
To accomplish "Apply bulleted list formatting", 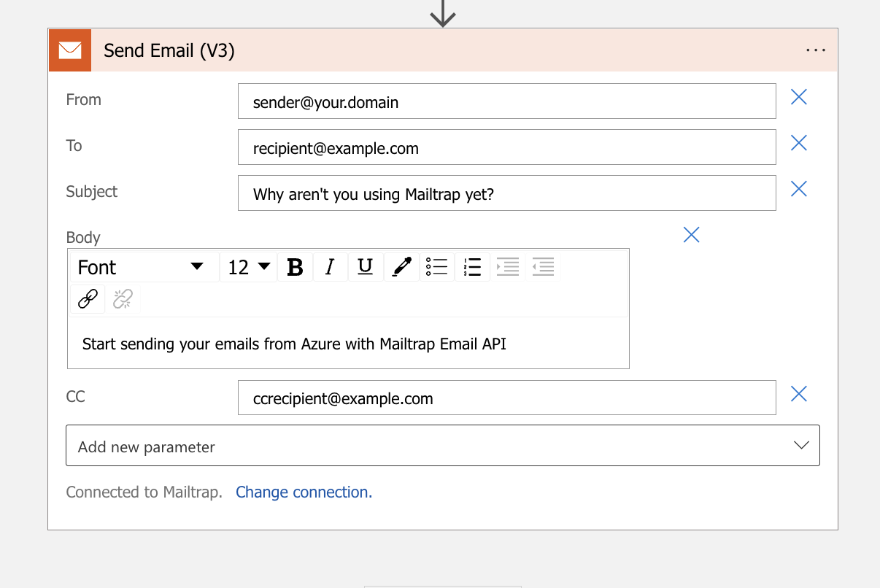I will point(436,267).
